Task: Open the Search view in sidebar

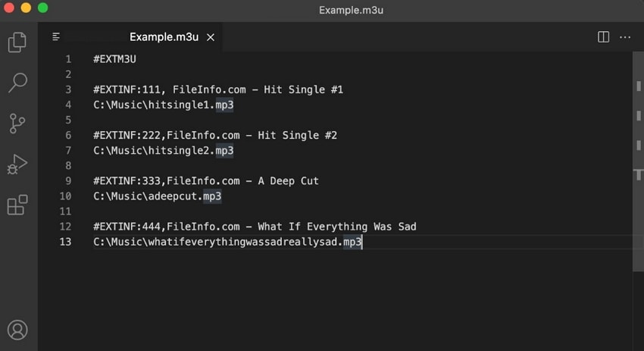Action: coord(17,83)
